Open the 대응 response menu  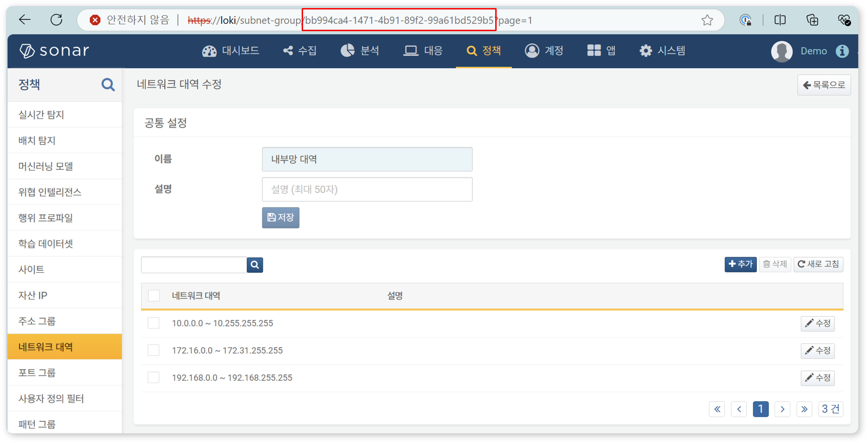tap(423, 51)
